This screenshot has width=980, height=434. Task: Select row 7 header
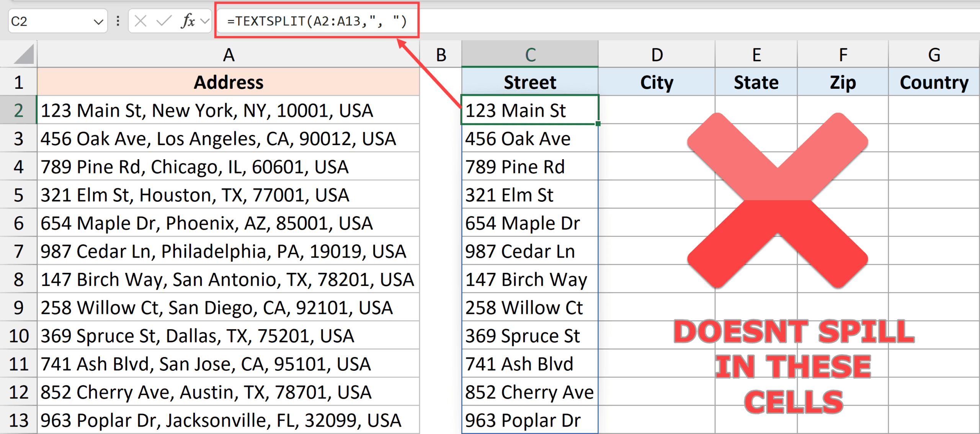(18, 251)
